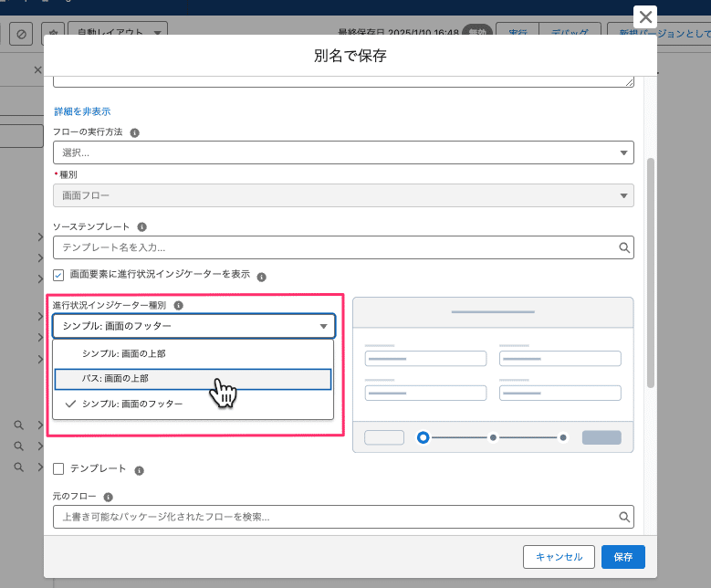711x588 pixels.
Task: Click 自動レイアウト dropdown in background toolbar
Action: pyautogui.click(x=118, y=29)
